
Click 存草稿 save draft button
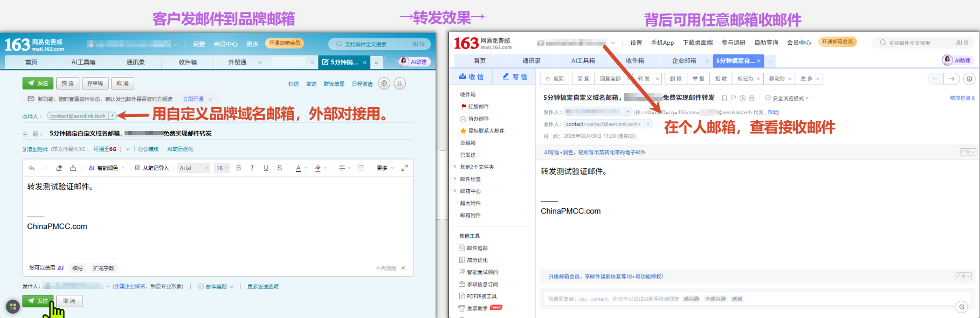click(95, 84)
